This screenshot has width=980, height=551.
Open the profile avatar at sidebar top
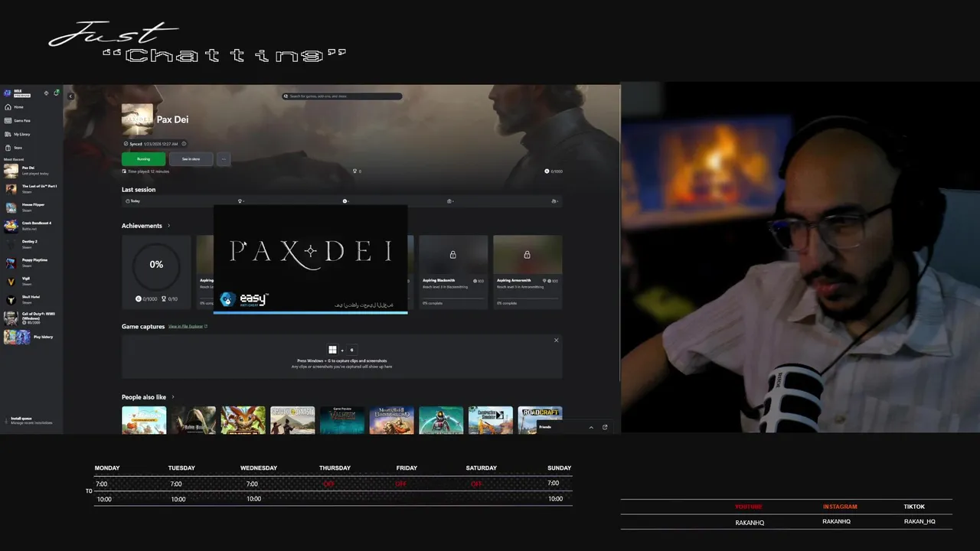[8, 93]
